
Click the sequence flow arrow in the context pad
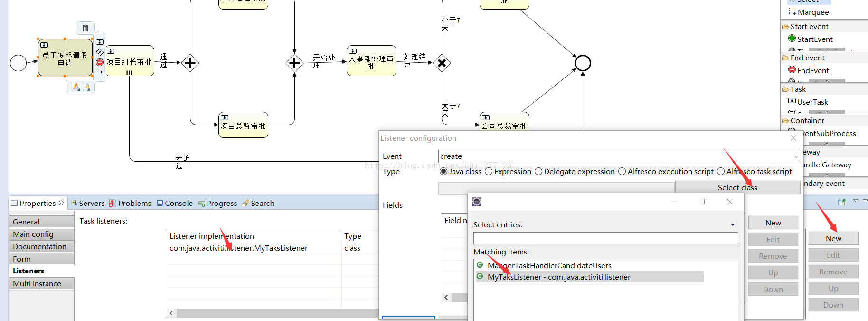[x=100, y=72]
